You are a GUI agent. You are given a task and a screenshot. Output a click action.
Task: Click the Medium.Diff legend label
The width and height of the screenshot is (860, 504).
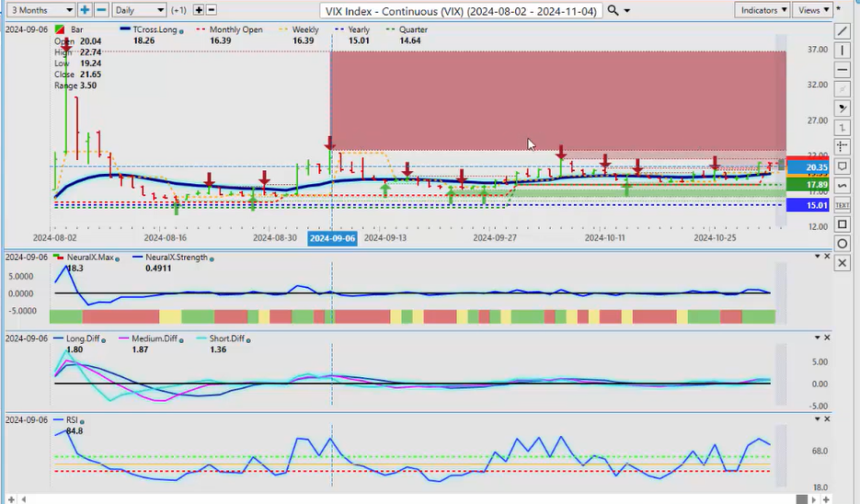point(155,338)
